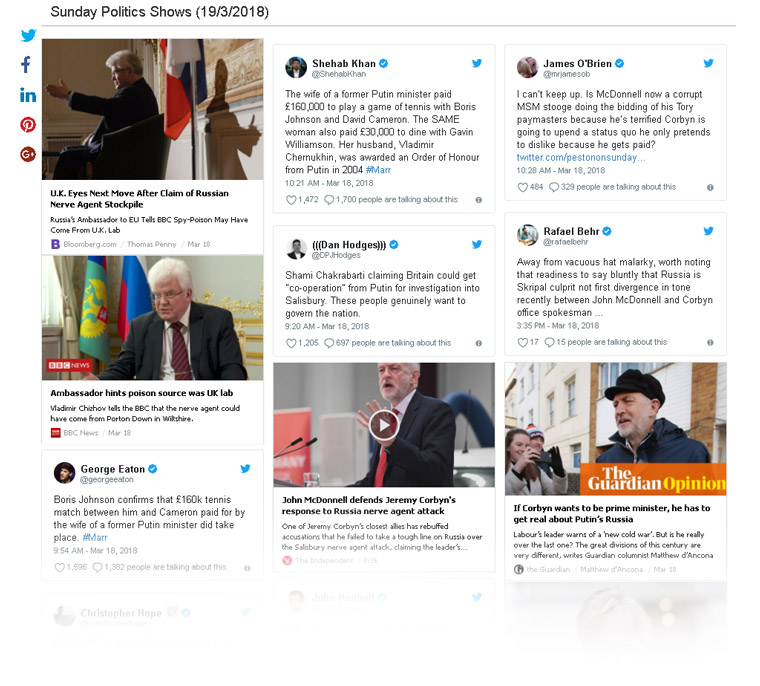Like George Eaton's tweet with the heart icon

coord(59,567)
